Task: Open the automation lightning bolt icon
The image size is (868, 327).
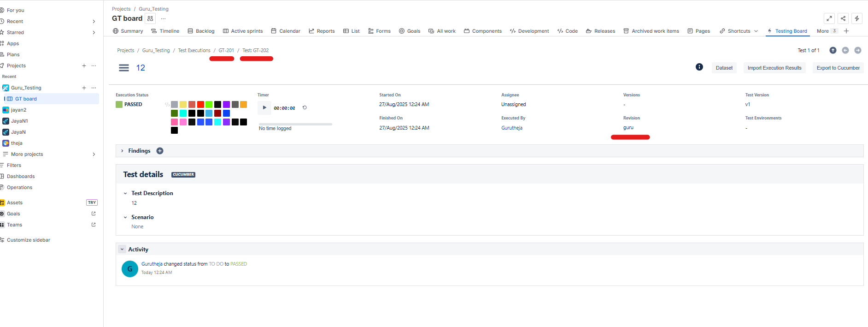Action: coord(856,18)
